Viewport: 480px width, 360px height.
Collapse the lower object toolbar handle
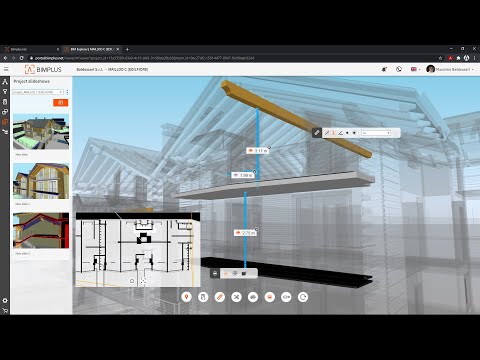click(x=215, y=274)
